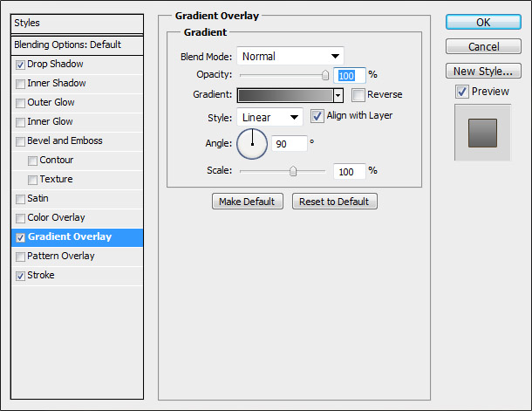Open the Satin settings row
The image size is (532, 411).
coord(77,199)
